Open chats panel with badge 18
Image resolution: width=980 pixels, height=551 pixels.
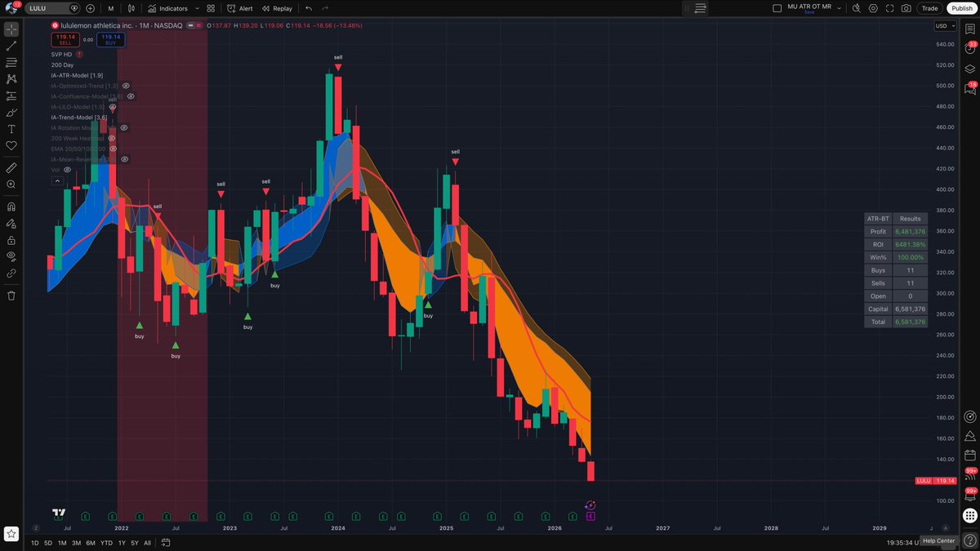coord(970,88)
